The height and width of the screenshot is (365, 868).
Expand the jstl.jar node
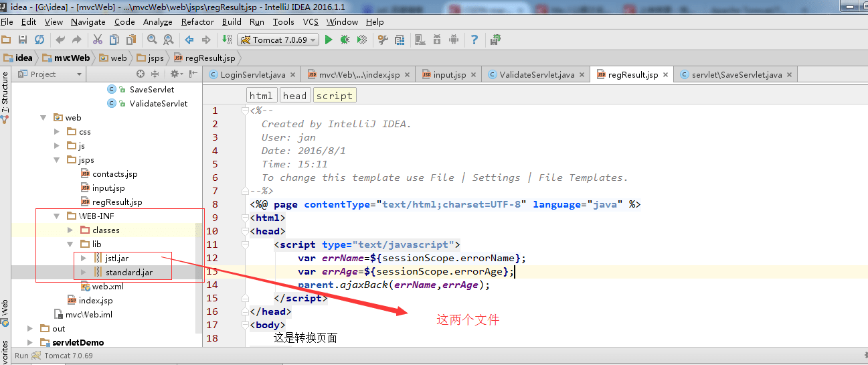click(x=83, y=258)
